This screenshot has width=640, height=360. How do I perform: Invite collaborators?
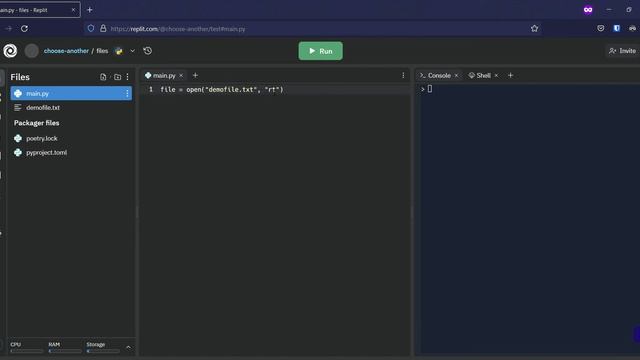click(622, 51)
